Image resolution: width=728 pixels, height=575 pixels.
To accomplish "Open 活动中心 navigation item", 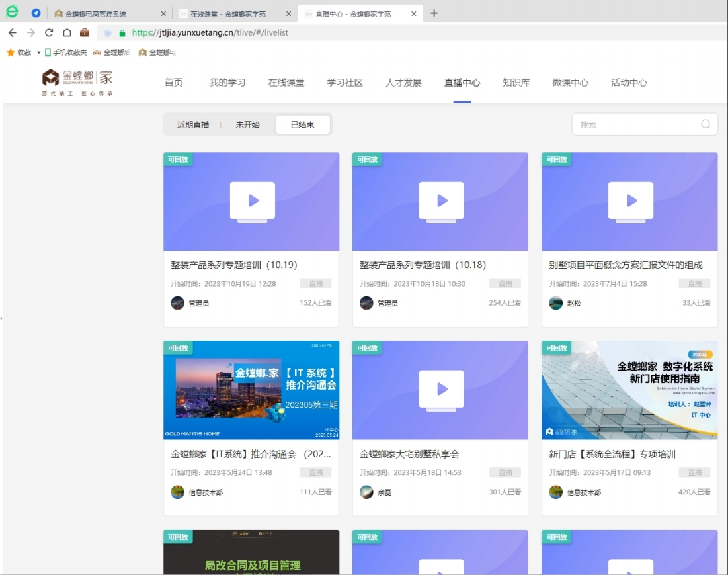I will coord(629,83).
